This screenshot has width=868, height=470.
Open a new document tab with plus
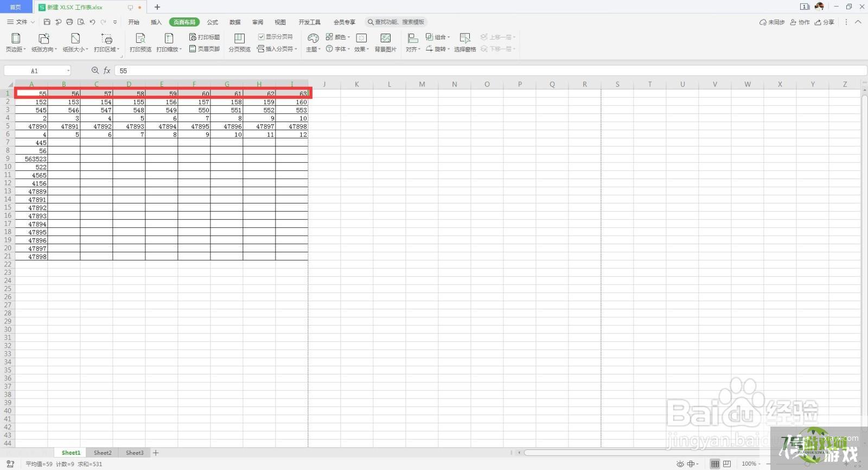click(x=157, y=7)
